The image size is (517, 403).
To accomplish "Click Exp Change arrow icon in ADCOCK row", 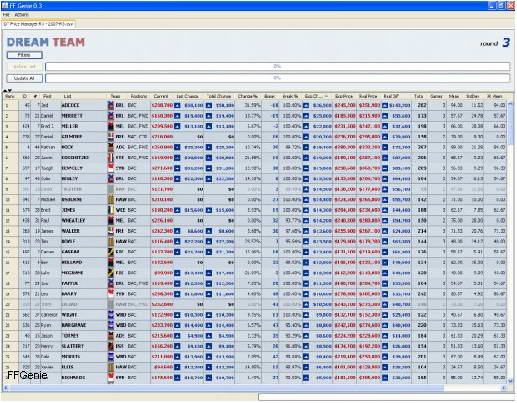I will (306, 105).
